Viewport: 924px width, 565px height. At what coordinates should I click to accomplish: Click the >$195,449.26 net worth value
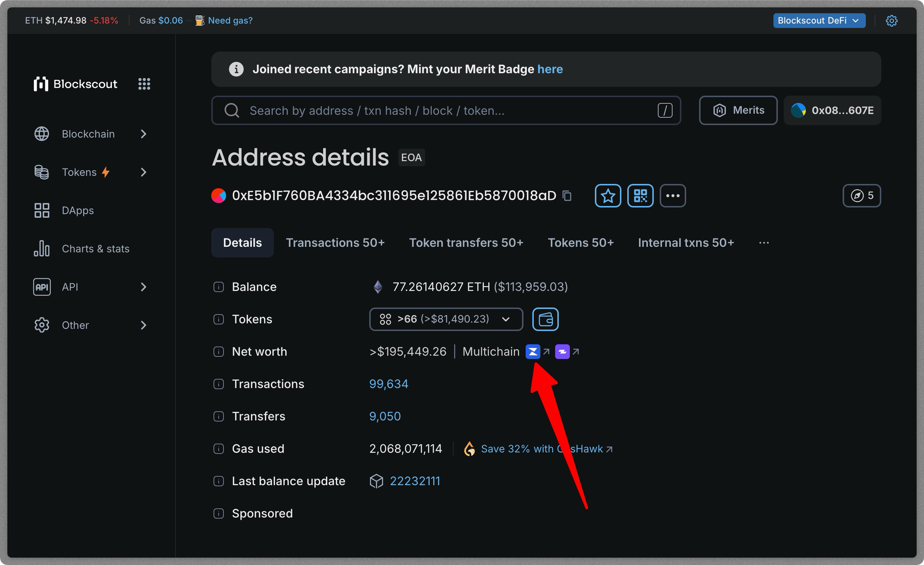(408, 352)
